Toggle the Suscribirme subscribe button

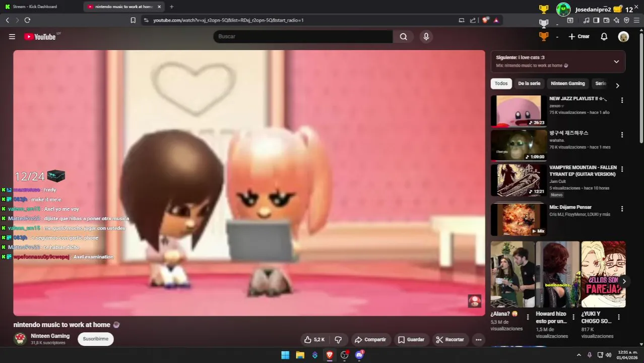[96, 339]
